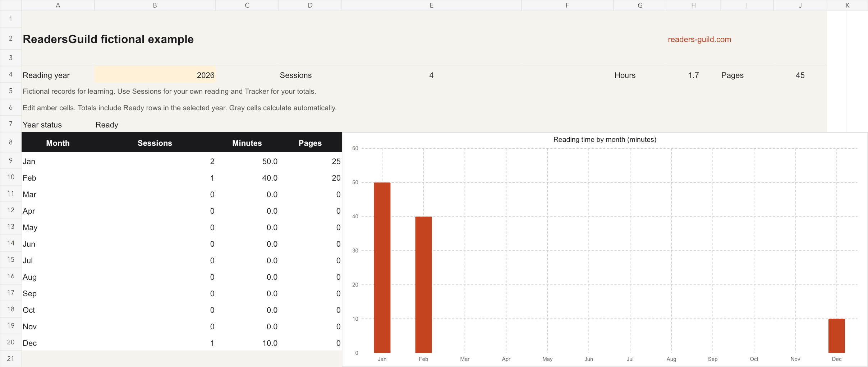This screenshot has height=367, width=868.
Task: Select column K header
Action: pos(847,5)
